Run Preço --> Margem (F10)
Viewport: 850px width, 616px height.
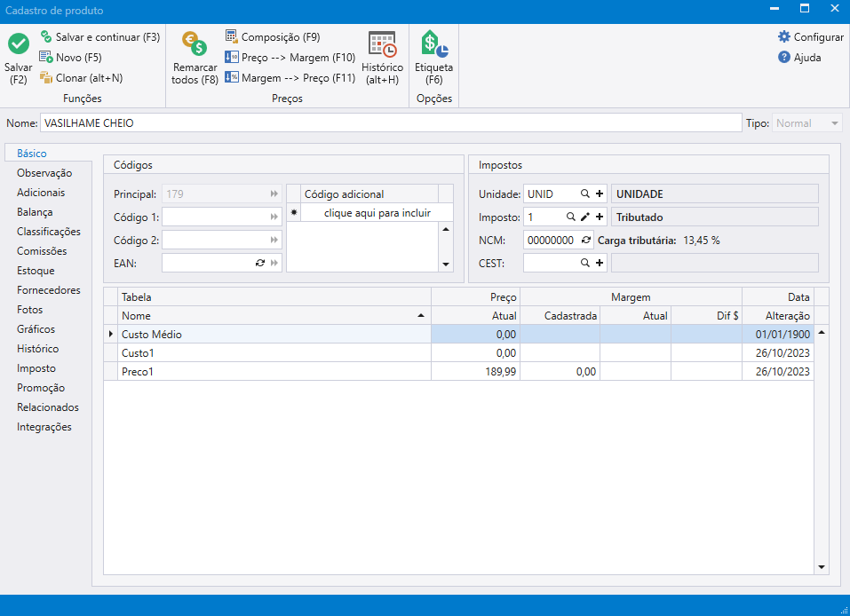pos(290,58)
